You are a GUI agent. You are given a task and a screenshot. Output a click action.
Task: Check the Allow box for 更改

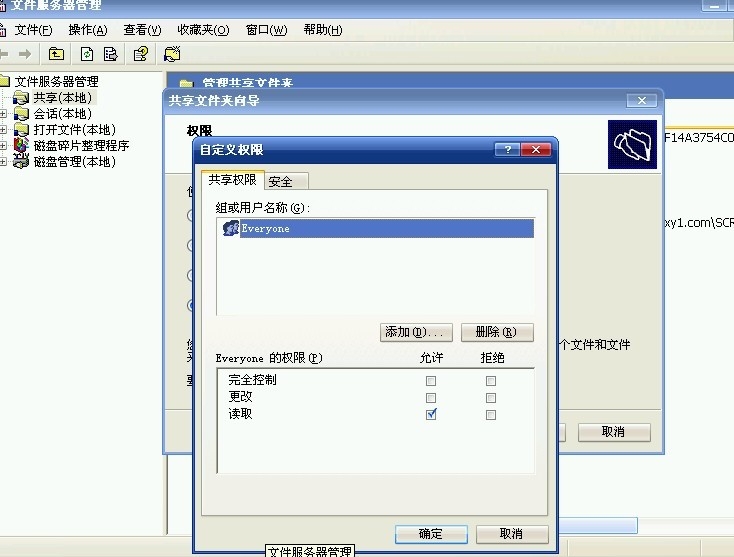(431, 397)
